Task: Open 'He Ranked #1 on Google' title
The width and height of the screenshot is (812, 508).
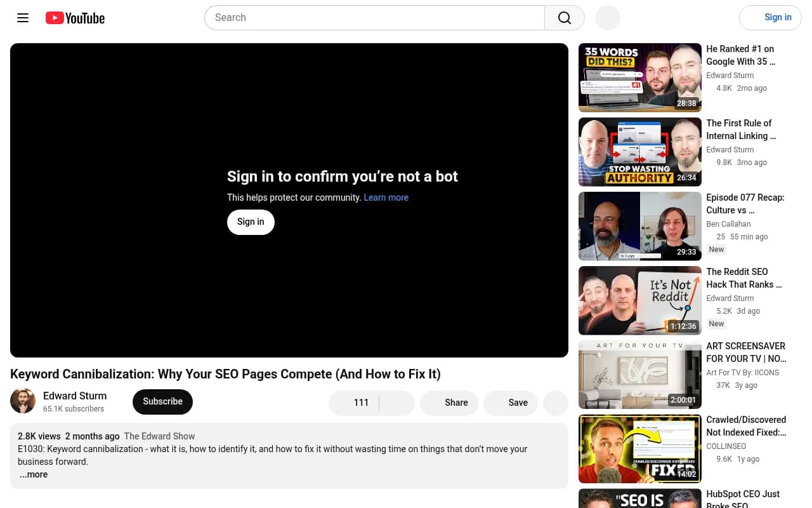Action: pyautogui.click(x=741, y=55)
